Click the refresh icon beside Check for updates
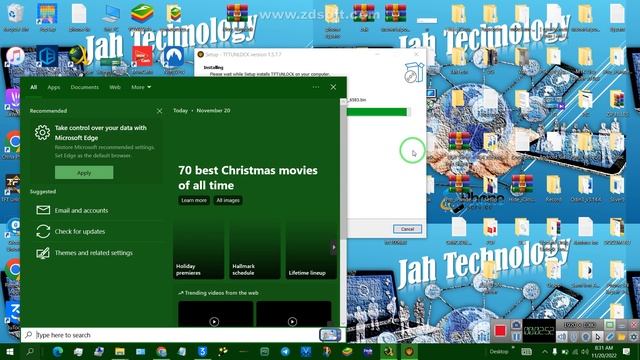The image size is (640, 360). pyautogui.click(x=43, y=231)
